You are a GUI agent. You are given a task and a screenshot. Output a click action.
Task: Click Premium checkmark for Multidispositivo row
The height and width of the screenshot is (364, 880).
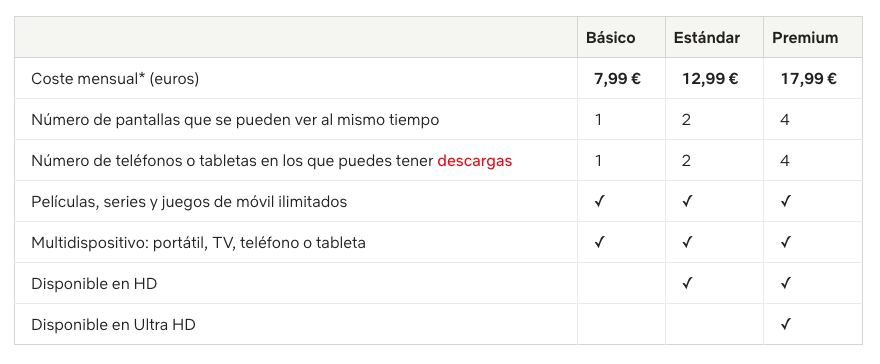[x=786, y=242]
